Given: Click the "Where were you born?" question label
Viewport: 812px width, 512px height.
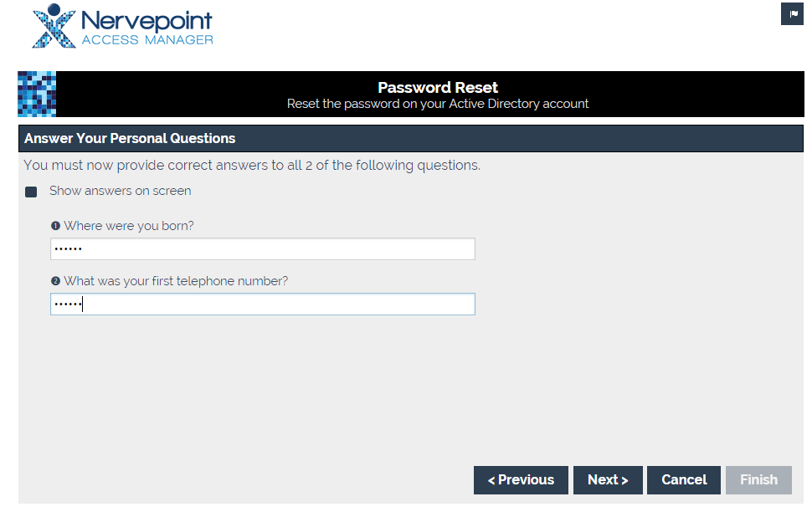Looking at the screenshot, I should pos(128,226).
